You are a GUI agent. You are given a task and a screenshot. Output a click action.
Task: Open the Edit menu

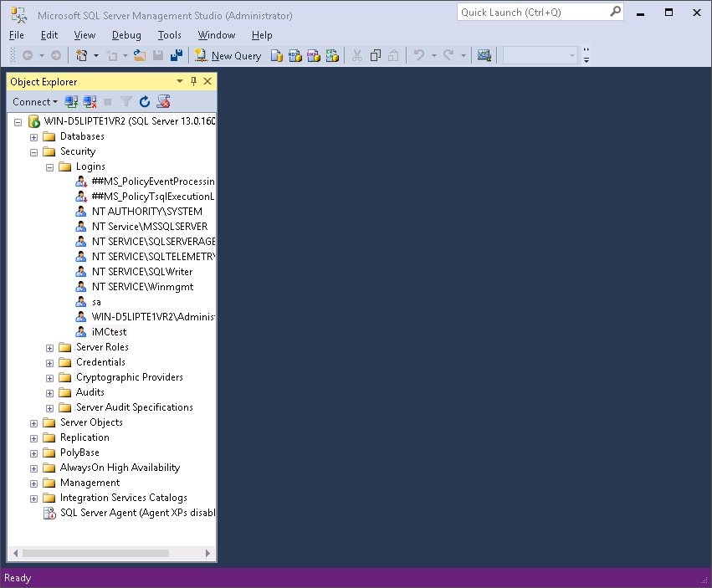pos(49,35)
